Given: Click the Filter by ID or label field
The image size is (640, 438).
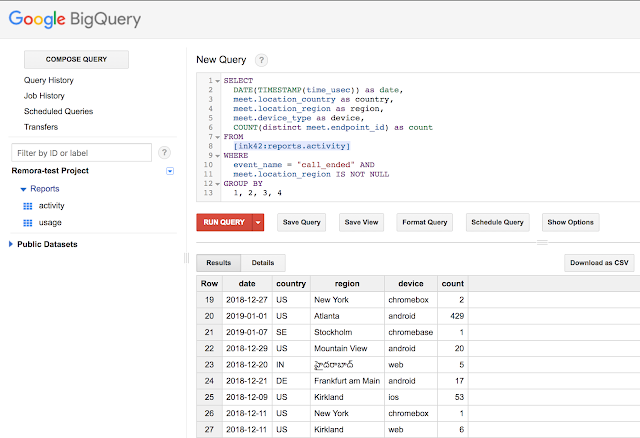Looking at the screenshot, I should [x=81, y=153].
